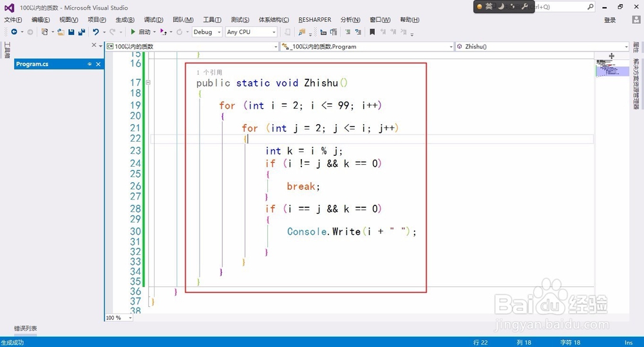Viewport: 644px width, 347px height.
Task: Click the Open File folder icon
Action: (61, 32)
